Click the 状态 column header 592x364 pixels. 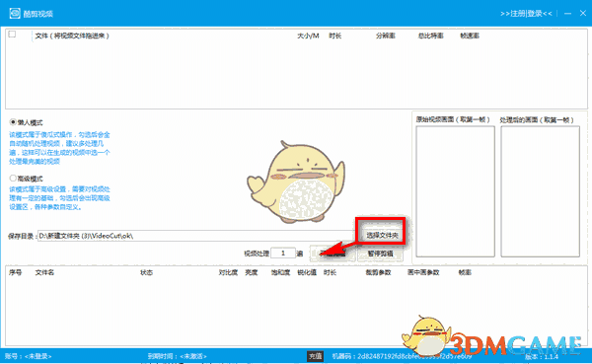coord(146,272)
